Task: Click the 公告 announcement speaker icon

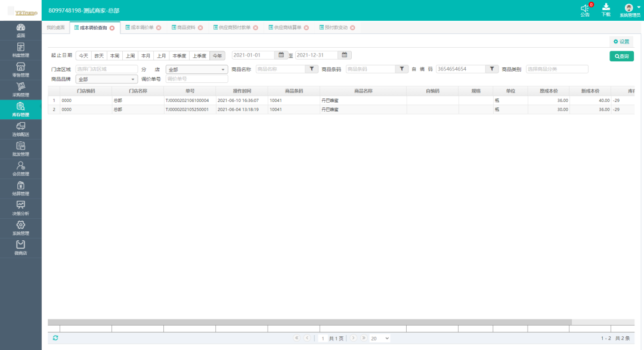Action: pos(584,8)
